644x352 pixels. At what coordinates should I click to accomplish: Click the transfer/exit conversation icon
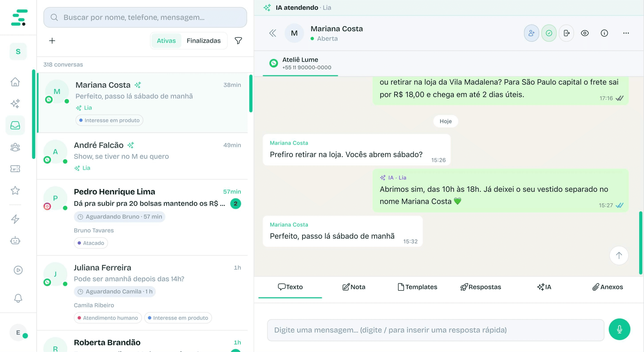click(566, 33)
